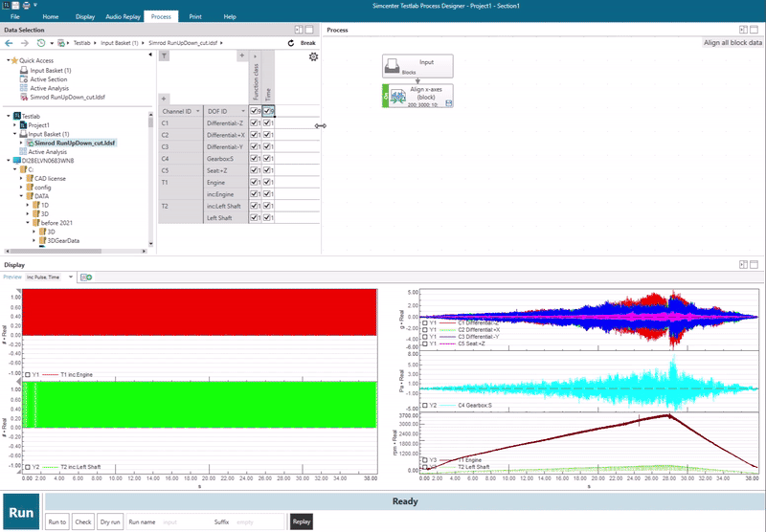
Task: Open quick access toolbar dropdown arrow
Action: tap(35, 5)
